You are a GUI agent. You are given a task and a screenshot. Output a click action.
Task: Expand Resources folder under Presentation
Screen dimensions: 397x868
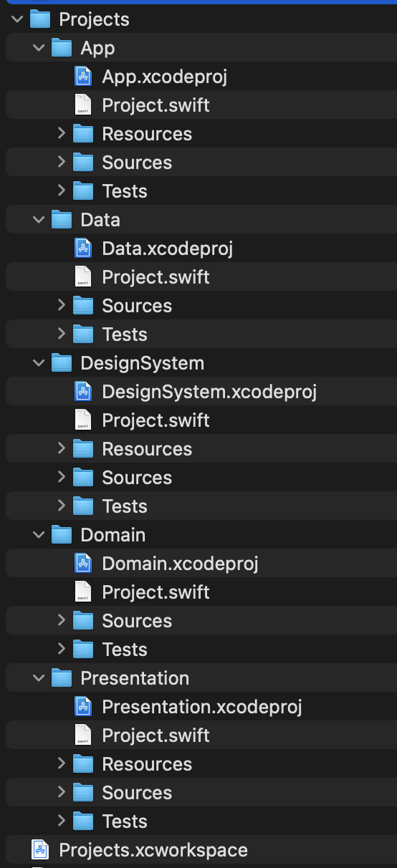[61, 763]
